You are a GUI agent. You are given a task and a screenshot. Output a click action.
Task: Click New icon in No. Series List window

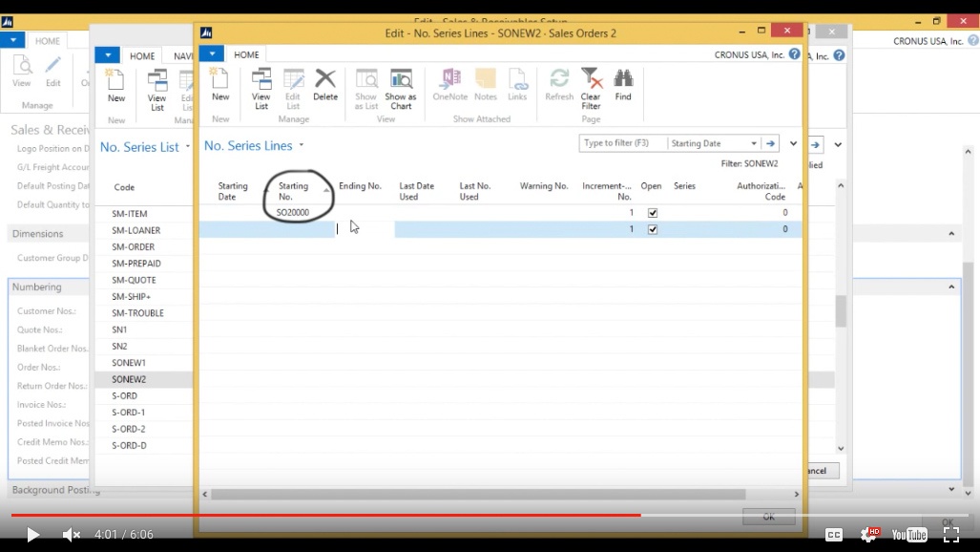[116, 86]
